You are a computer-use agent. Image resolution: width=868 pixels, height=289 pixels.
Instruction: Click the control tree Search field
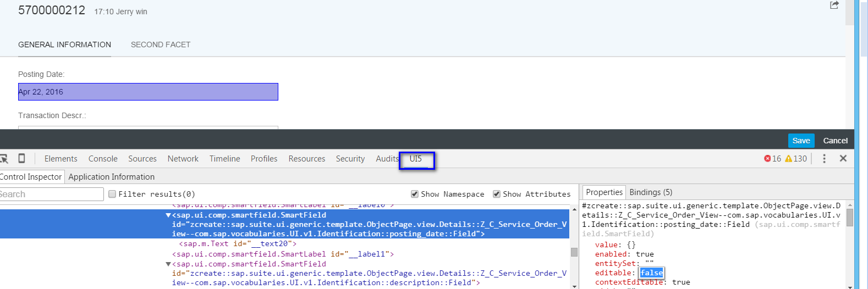(x=51, y=194)
